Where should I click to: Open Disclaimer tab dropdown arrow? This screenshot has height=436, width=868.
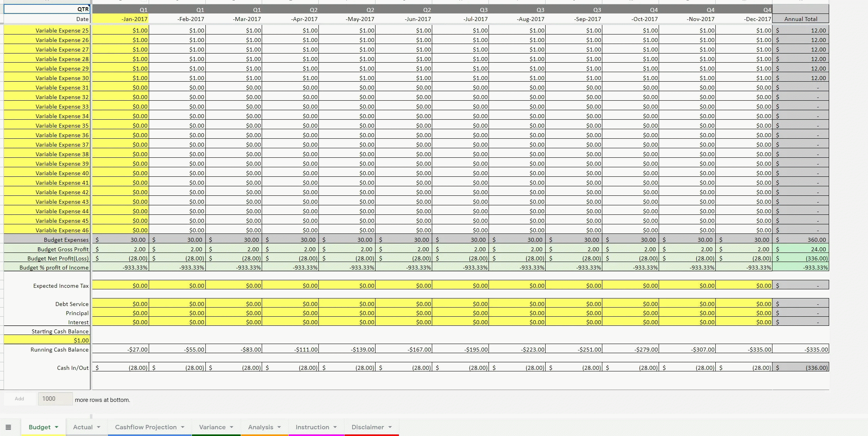[390, 427]
